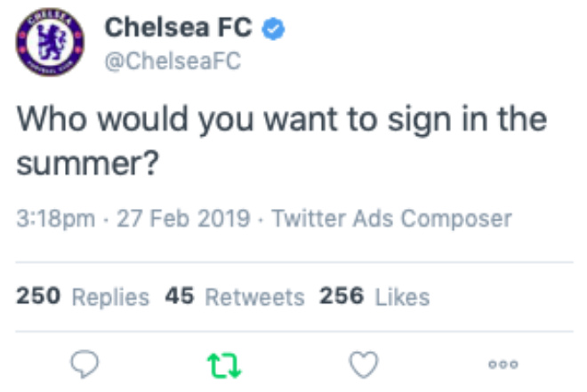
Task: Undo retweet via the green retweet icon
Action: [221, 363]
